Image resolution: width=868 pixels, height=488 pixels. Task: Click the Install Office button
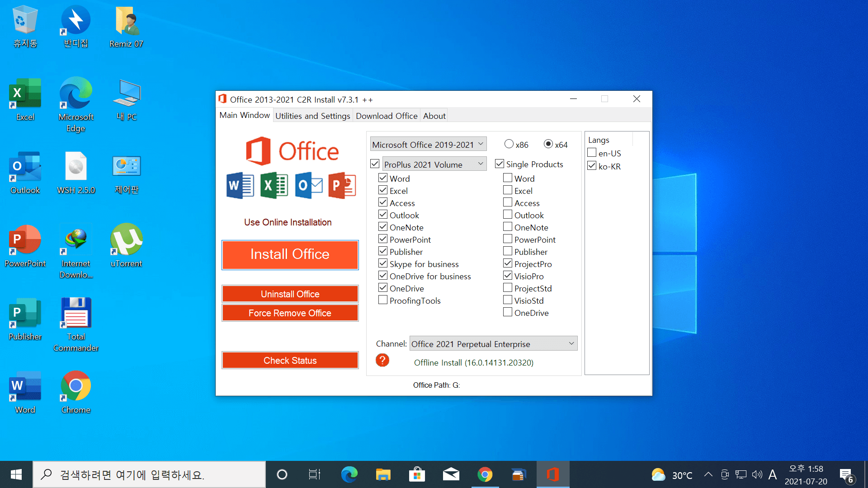click(290, 254)
